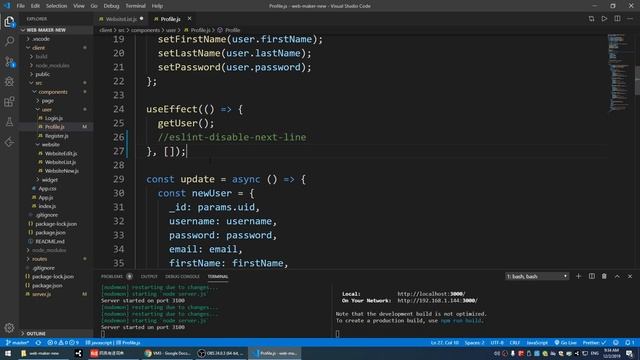Close the terminal panel
This screenshot has width=640, height=360.
click(630, 276)
